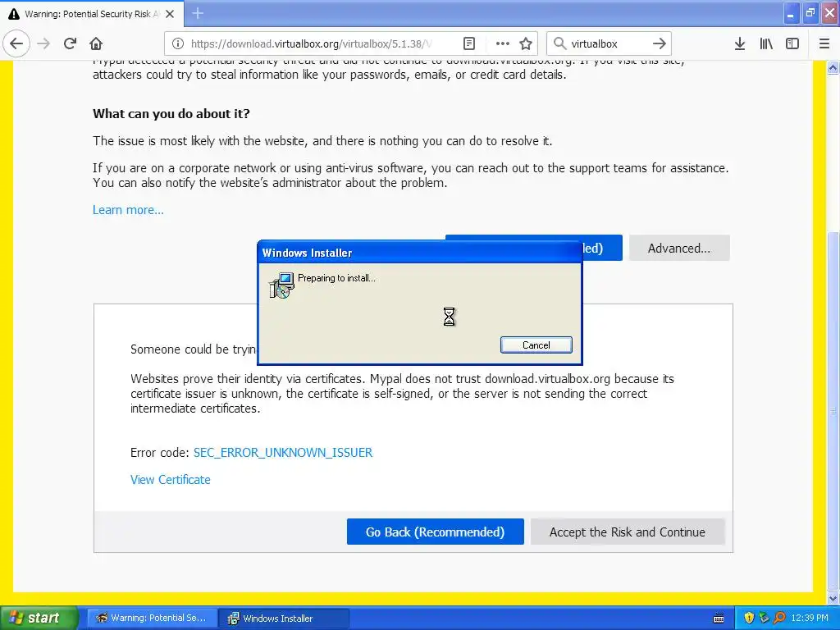The height and width of the screenshot is (630, 840).
Task: Click the 12:39 PM system clock
Action: coord(810,619)
